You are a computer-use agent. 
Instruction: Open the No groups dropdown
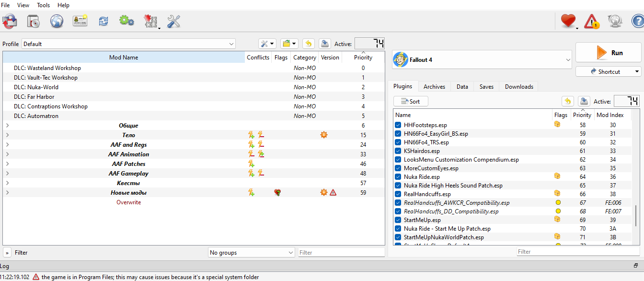tap(252, 252)
